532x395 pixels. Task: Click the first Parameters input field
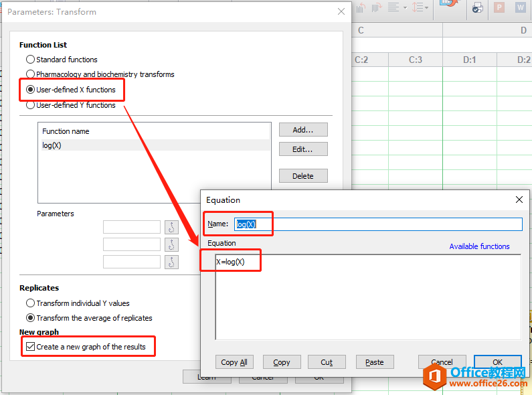(x=132, y=227)
